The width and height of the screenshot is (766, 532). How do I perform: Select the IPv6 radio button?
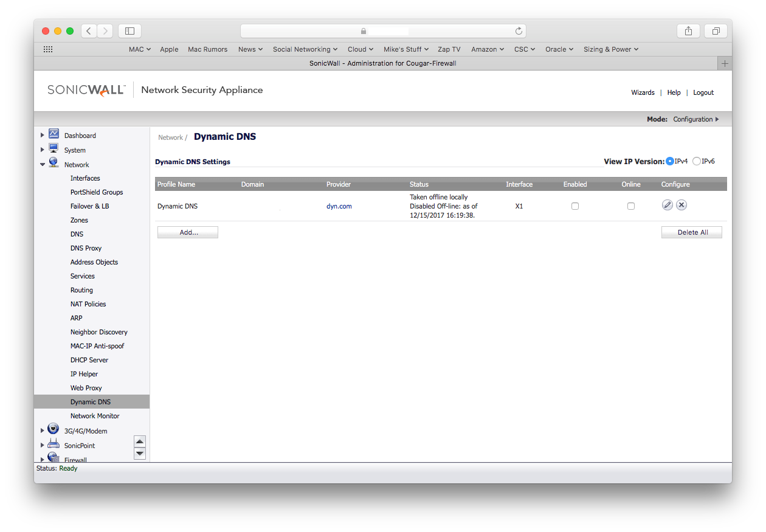(x=697, y=161)
